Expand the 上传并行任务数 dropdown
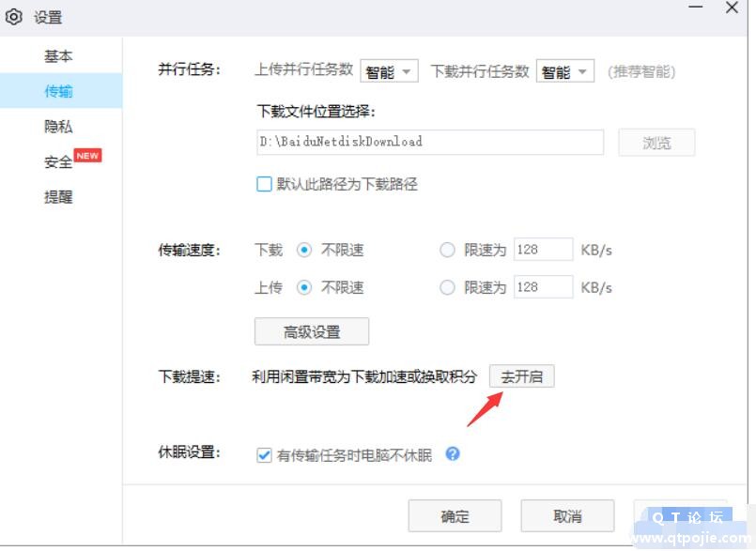The width and height of the screenshot is (756, 551). point(389,71)
